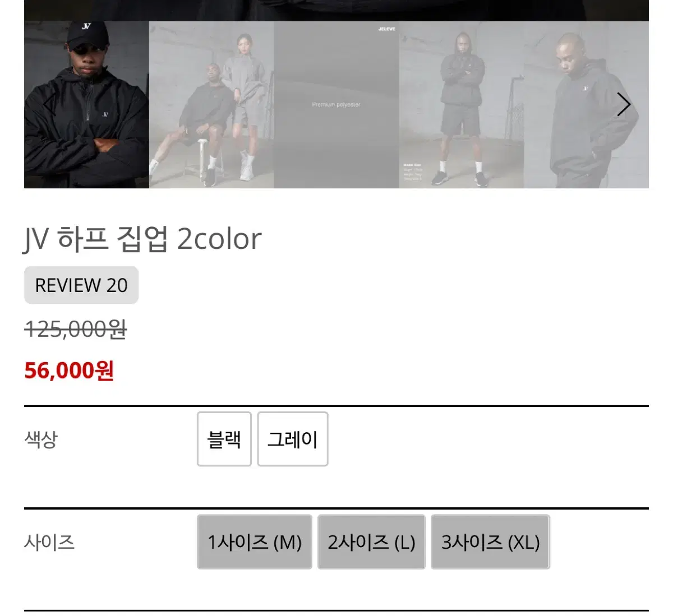This screenshot has width=673, height=616.
Task: Click the sale price 56,000원
Action: click(69, 370)
